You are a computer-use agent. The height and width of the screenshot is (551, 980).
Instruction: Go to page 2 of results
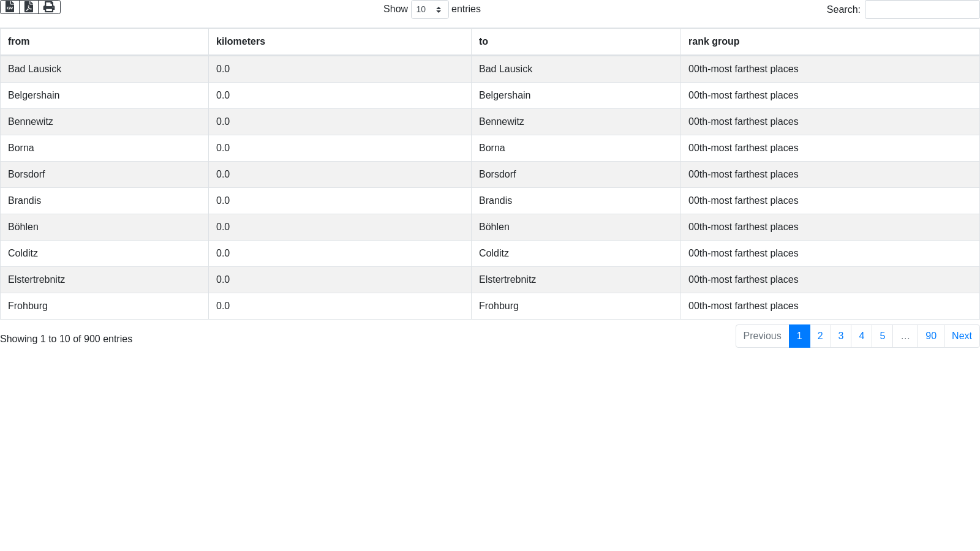(x=820, y=336)
